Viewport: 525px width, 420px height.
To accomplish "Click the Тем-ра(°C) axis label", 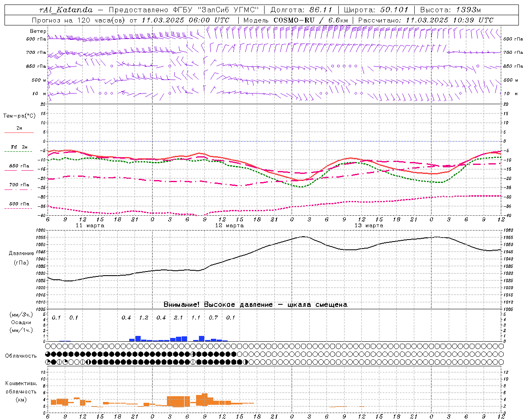I will pyautogui.click(x=19, y=116).
